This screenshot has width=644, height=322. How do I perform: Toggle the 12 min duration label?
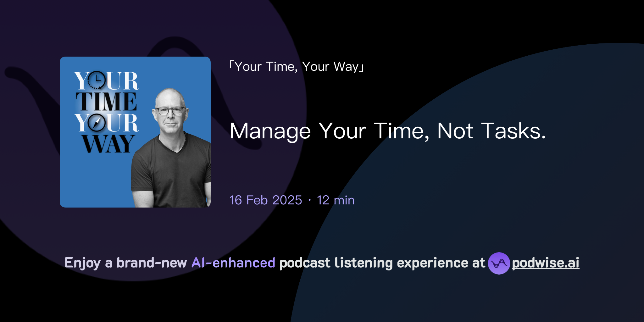coord(335,200)
